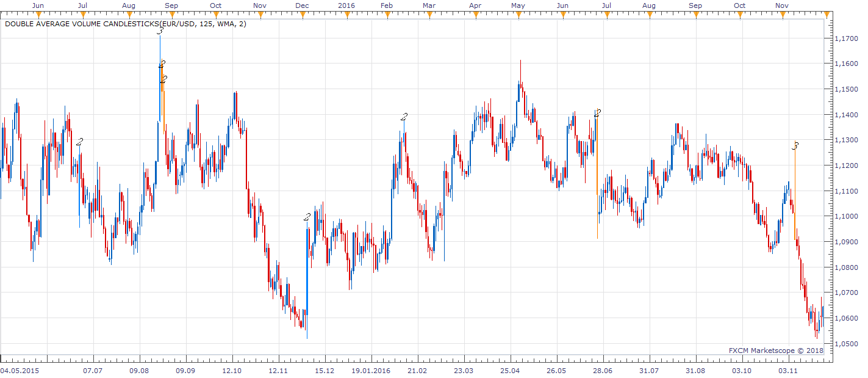Click the orange marker under the Dec label
The height and width of the screenshot is (378, 868).
point(301,15)
